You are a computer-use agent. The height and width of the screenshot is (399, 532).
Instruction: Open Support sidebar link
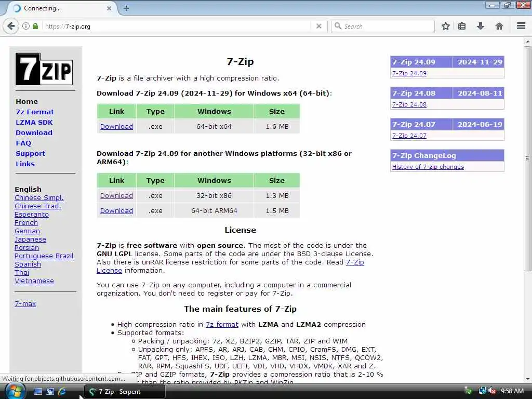coord(30,153)
